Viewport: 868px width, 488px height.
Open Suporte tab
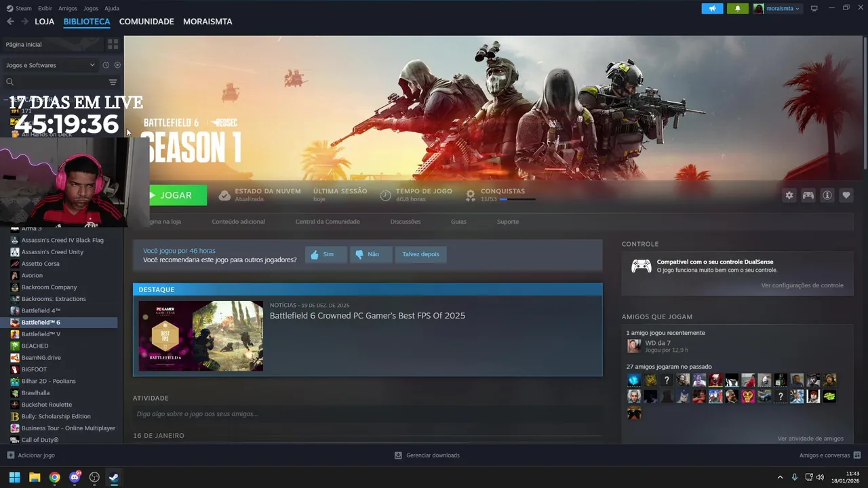tap(508, 222)
